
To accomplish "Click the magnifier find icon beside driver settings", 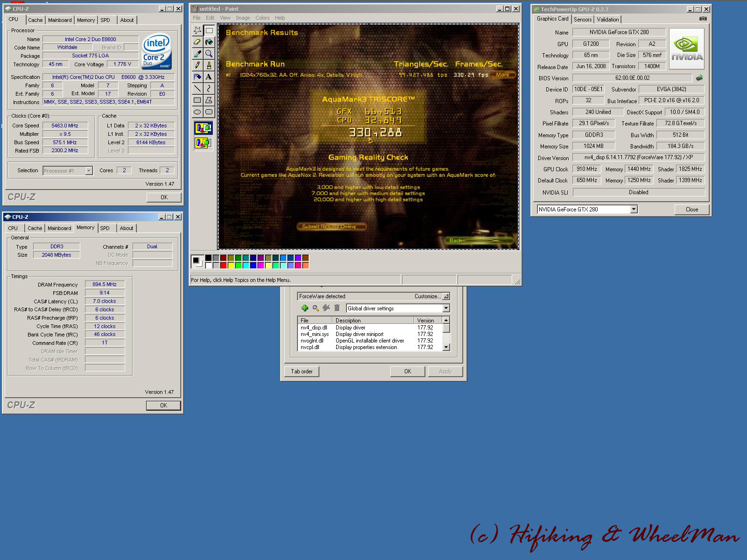I will (316, 308).
